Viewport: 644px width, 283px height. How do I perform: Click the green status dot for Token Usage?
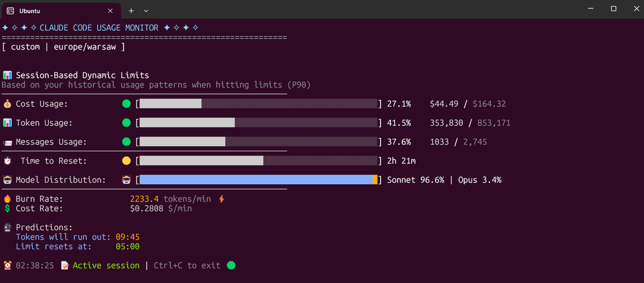(126, 123)
